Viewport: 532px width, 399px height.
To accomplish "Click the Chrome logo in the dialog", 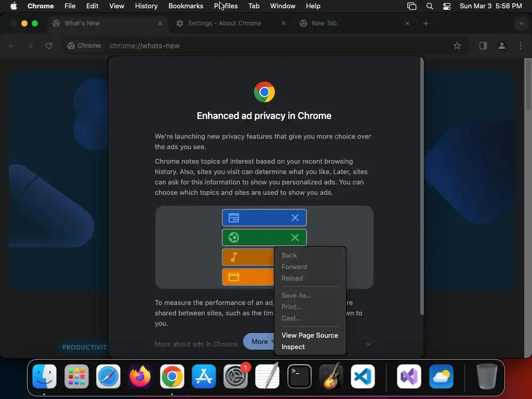I will tap(264, 92).
